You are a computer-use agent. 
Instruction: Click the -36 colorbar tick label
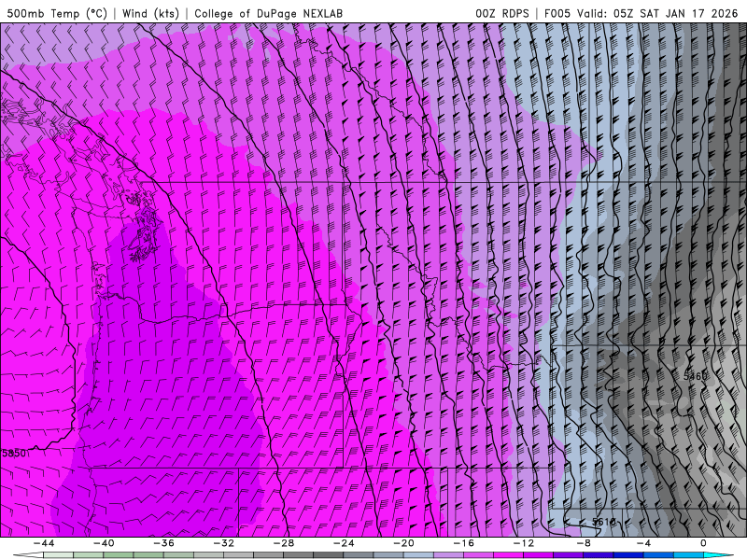pyautogui.click(x=163, y=543)
